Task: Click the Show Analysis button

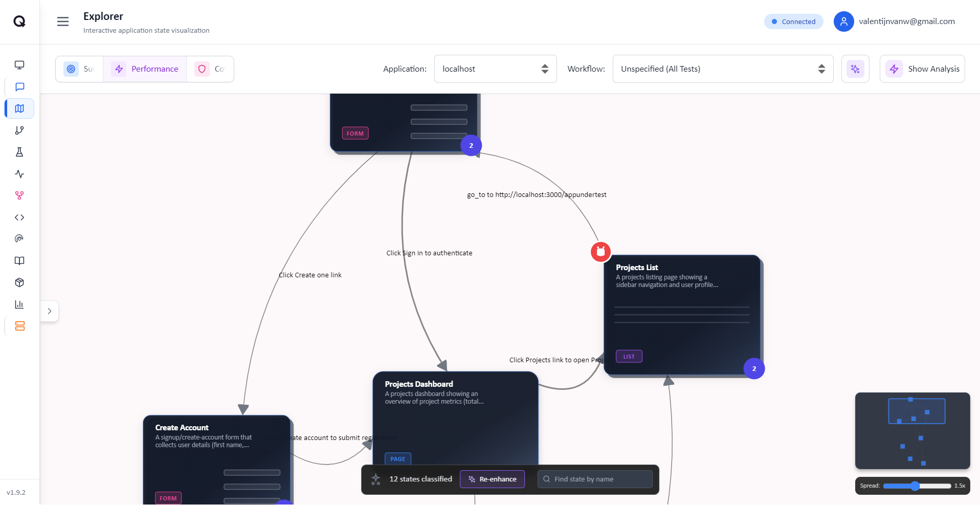Action: (922, 69)
